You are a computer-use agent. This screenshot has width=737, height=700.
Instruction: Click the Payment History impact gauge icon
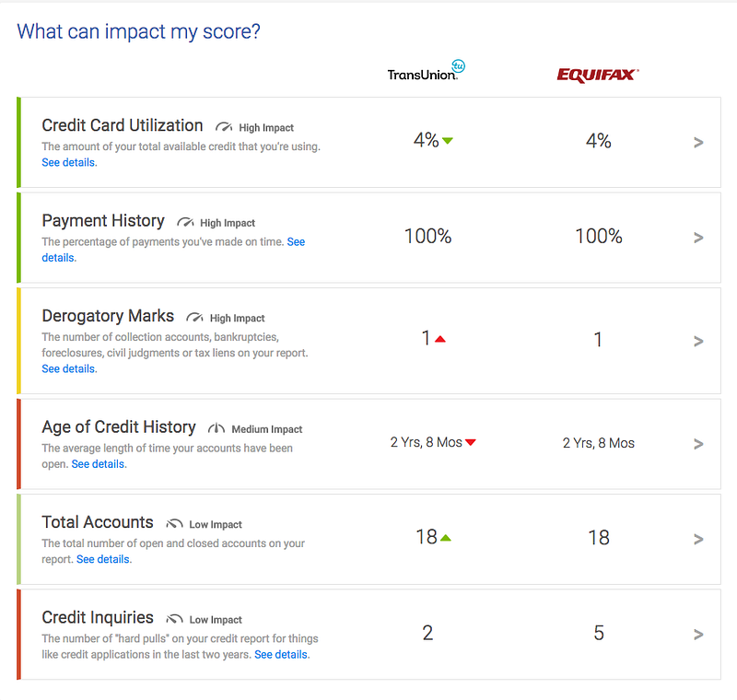pyautogui.click(x=186, y=222)
